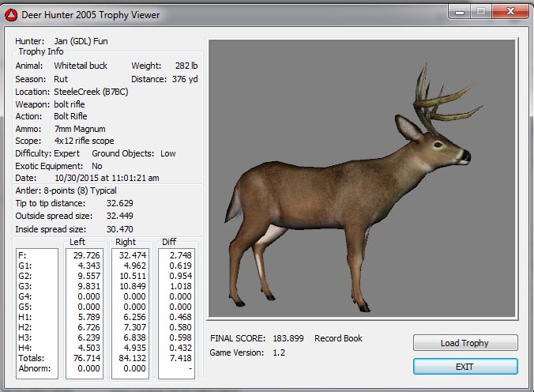The image size is (534, 392).
Task: Click the Deer Hunter app icon in title bar
Action: 13,14
